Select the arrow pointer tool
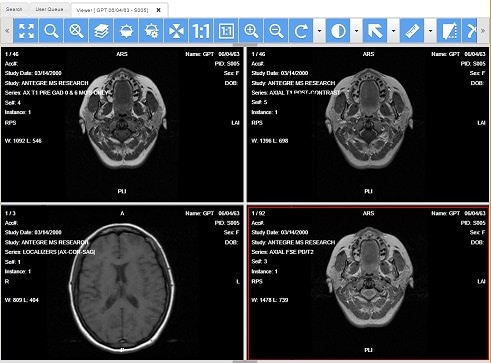491x363 pixels. tap(375, 31)
